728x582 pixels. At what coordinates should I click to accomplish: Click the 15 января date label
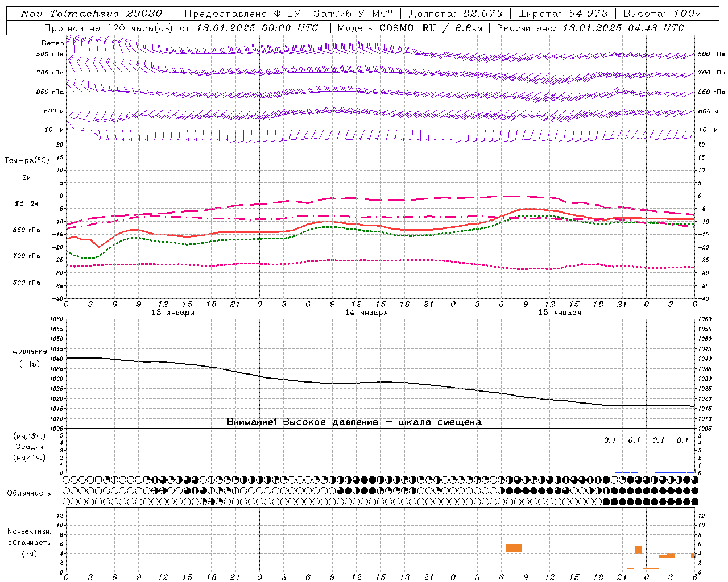[560, 313]
